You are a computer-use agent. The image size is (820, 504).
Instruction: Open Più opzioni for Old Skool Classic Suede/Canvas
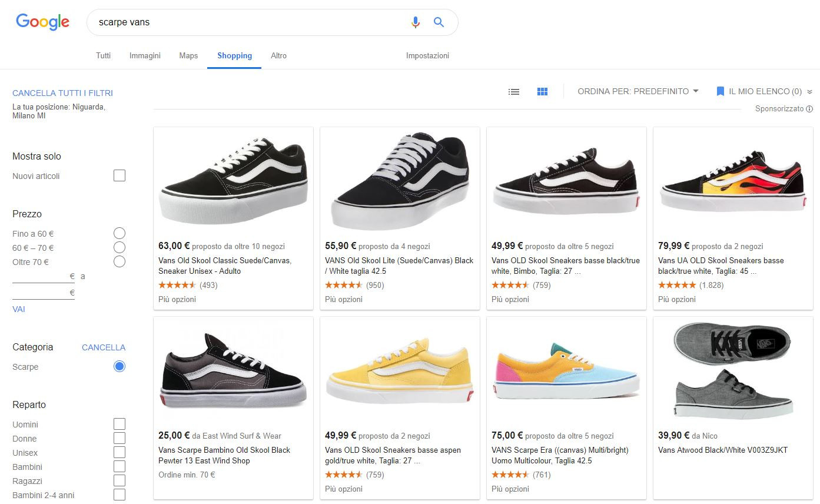pos(177,299)
